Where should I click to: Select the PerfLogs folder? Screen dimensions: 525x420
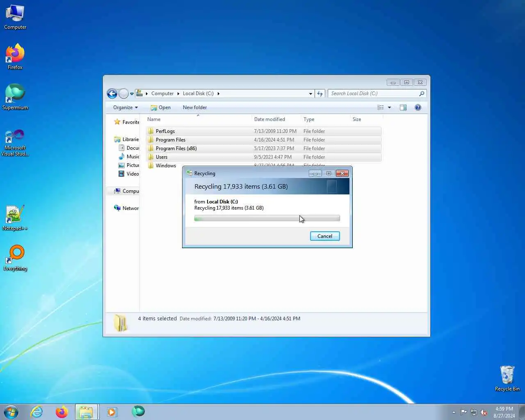coord(263,131)
